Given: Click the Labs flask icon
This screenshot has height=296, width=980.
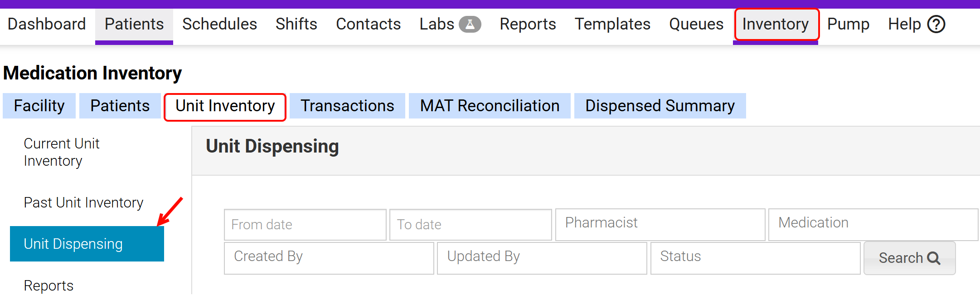Looking at the screenshot, I should pos(470,24).
